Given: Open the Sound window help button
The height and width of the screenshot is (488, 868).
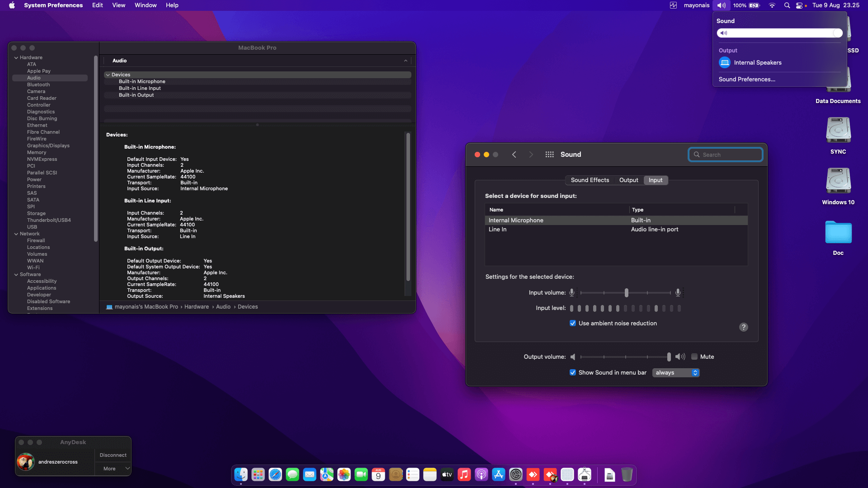Looking at the screenshot, I should point(743,327).
